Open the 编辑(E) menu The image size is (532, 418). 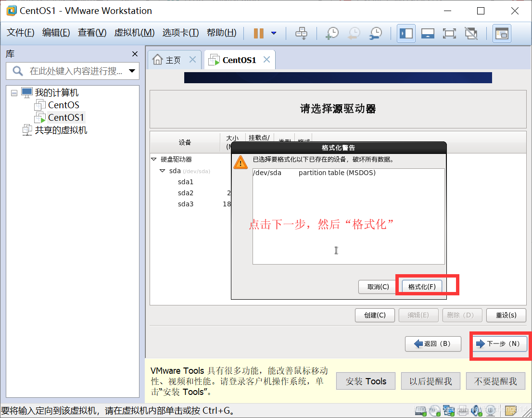coord(56,33)
